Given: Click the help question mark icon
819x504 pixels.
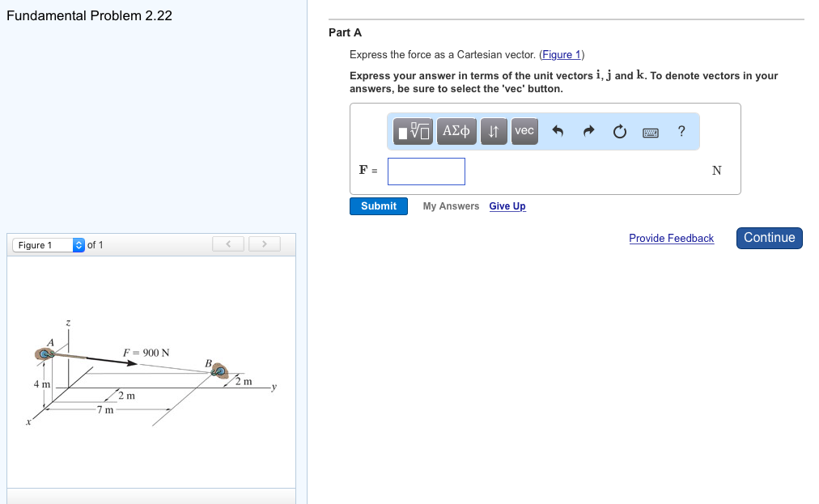Looking at the screenshot, I should 681,130.
